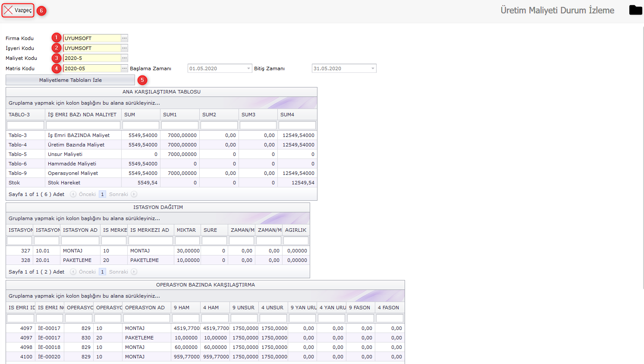This screenshot has width=644, height=364.
Task: Select the Tablo-5 Unsur Maliyeti row
Action: [x=161, y=154]
